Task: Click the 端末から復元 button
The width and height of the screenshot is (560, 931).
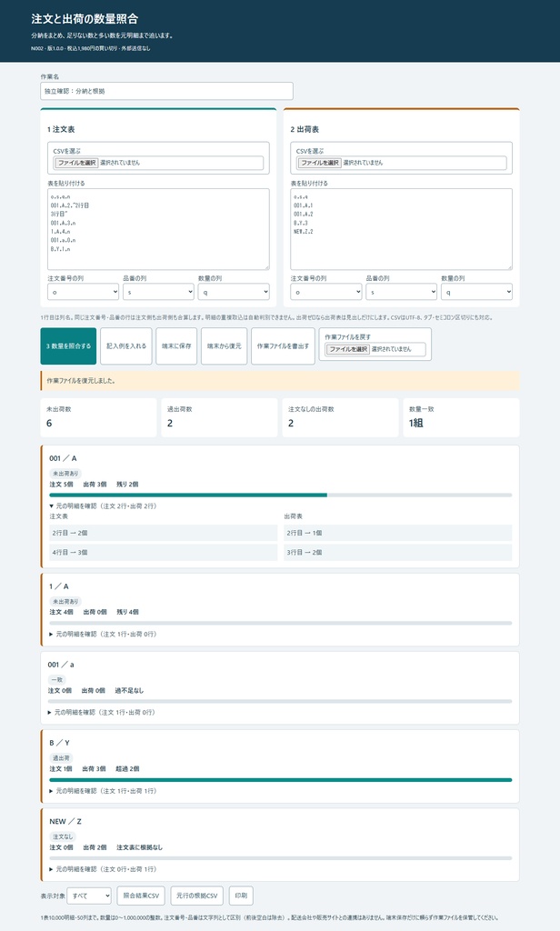Action: (x=224, y=346)
